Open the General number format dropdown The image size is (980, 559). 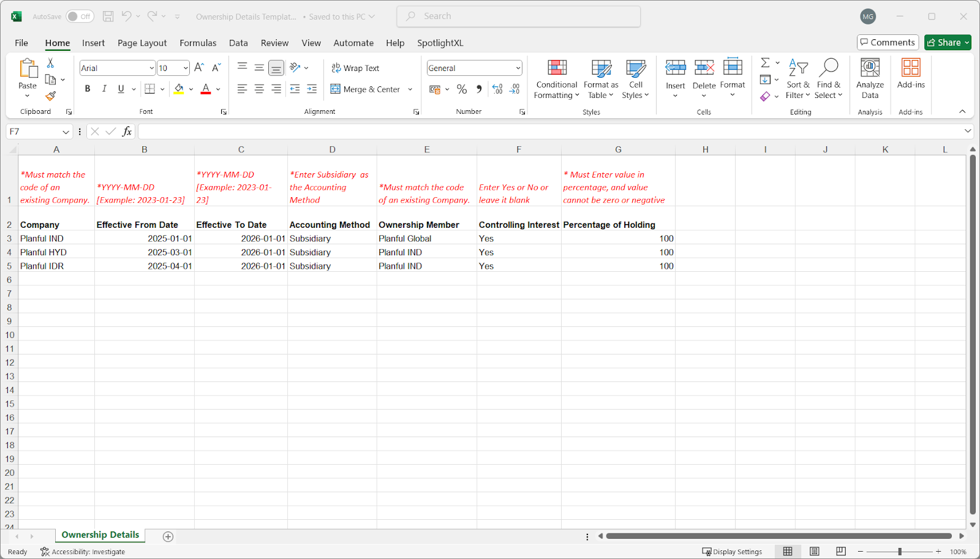[518, 68]
